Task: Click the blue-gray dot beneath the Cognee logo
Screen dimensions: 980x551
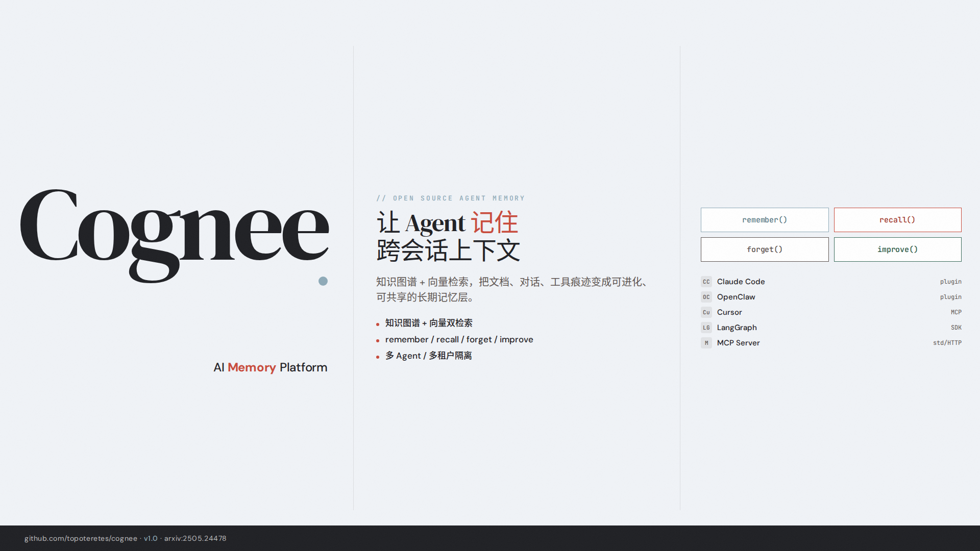Action: 323,281
